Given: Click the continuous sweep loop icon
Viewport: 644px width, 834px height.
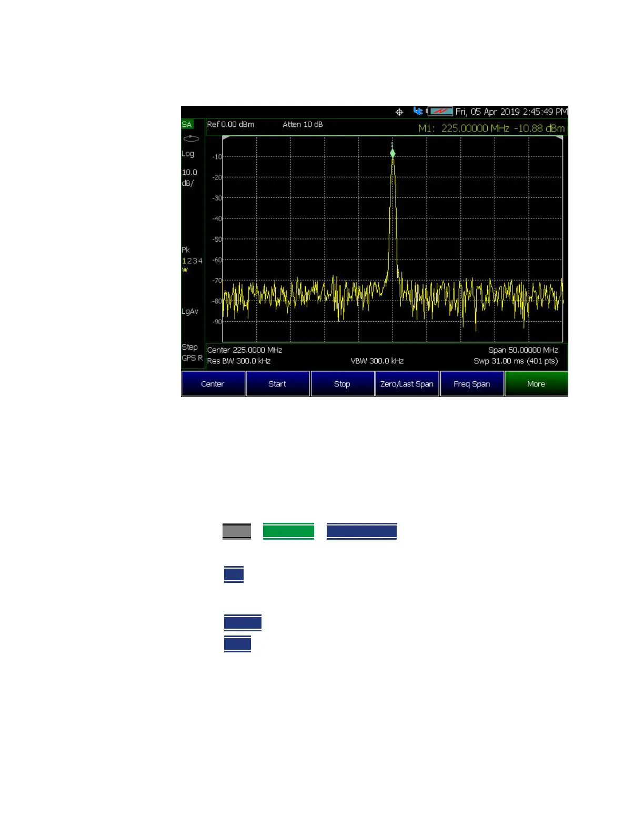Looking at the screenshot, I should pos(191,138).
